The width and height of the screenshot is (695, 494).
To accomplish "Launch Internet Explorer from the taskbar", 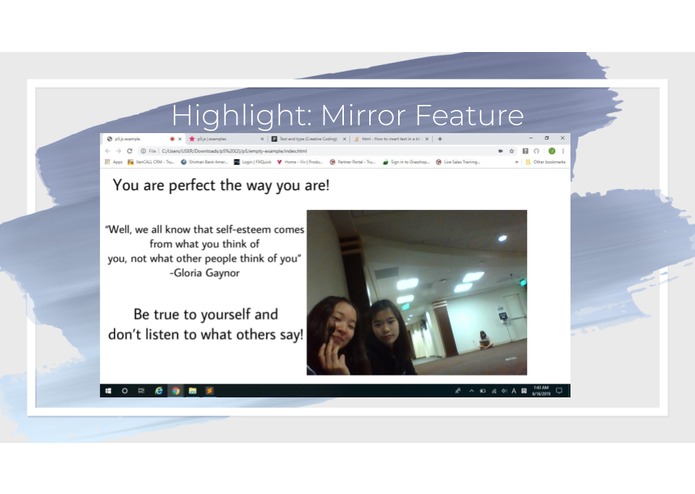I will (x=159, y=391).
